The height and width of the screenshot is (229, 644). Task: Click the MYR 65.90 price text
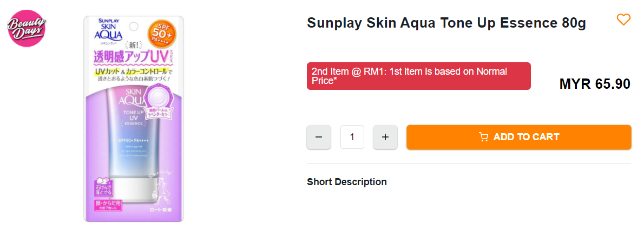point(594,84)
